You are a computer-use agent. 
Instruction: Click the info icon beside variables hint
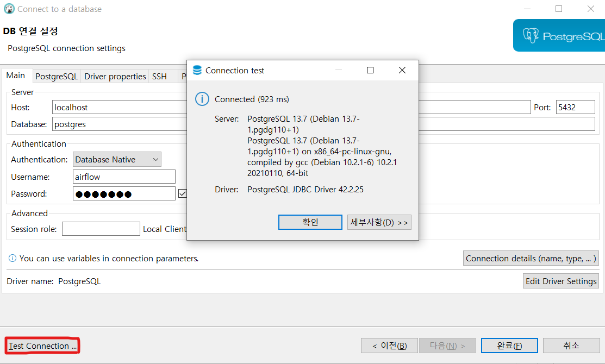(13, 259)
